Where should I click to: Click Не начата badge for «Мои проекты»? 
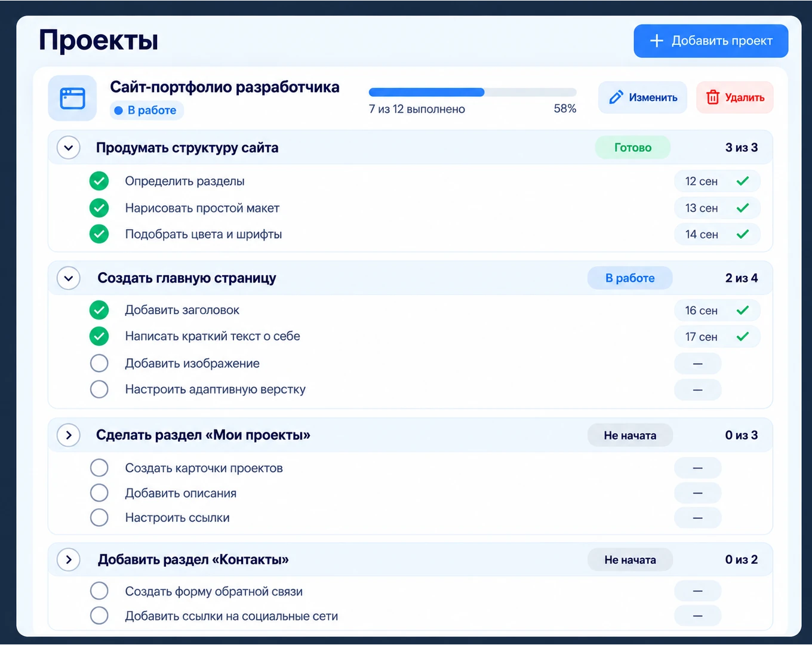coord(630,435)
